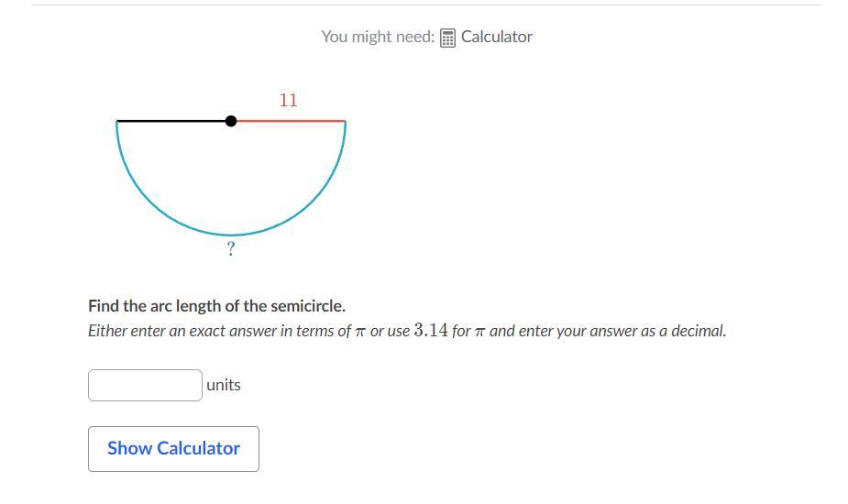
Task: Click the Show Calculator button
Action: click(173, 449)
